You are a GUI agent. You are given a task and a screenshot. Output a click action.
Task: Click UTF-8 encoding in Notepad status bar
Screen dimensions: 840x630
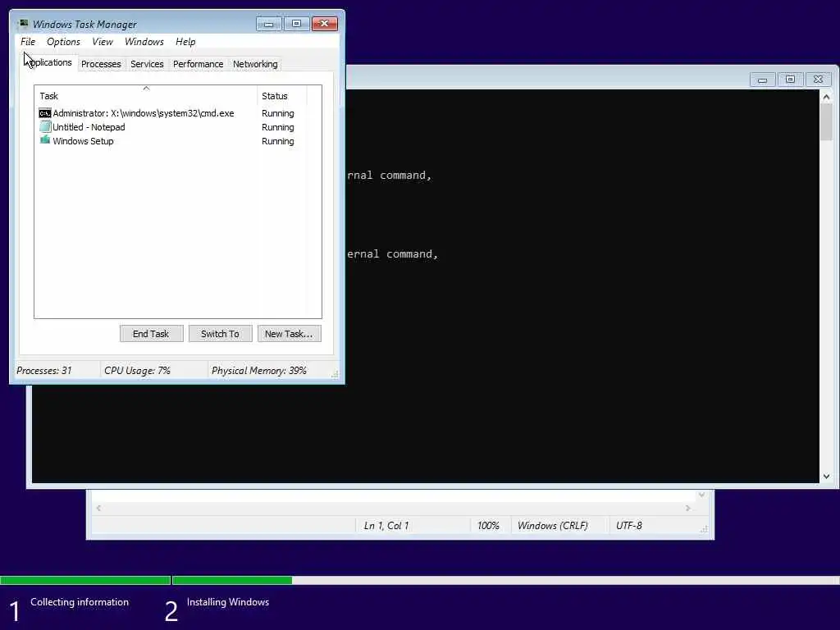pyautogui.click(x=629, y=526)
